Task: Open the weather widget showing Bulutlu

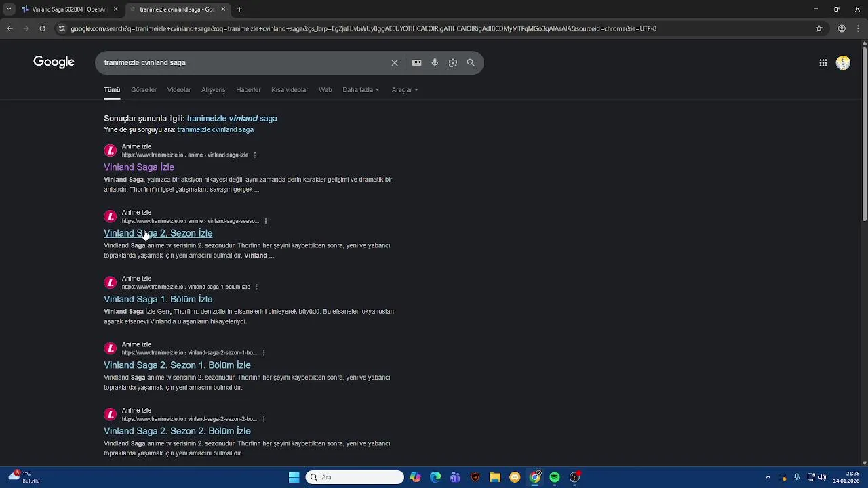Action: (x=24, y=477)
